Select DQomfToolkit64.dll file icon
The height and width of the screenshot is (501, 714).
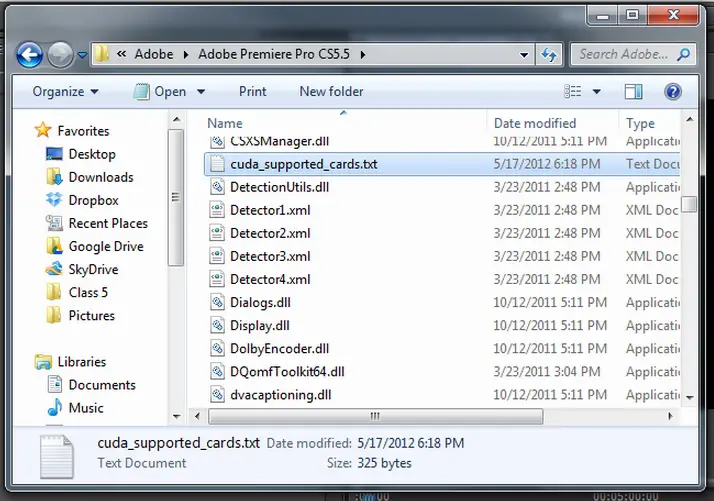217,372
